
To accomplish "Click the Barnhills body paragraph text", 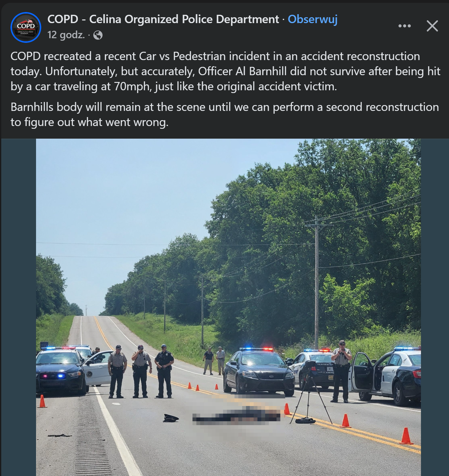I will coord(225,114).
